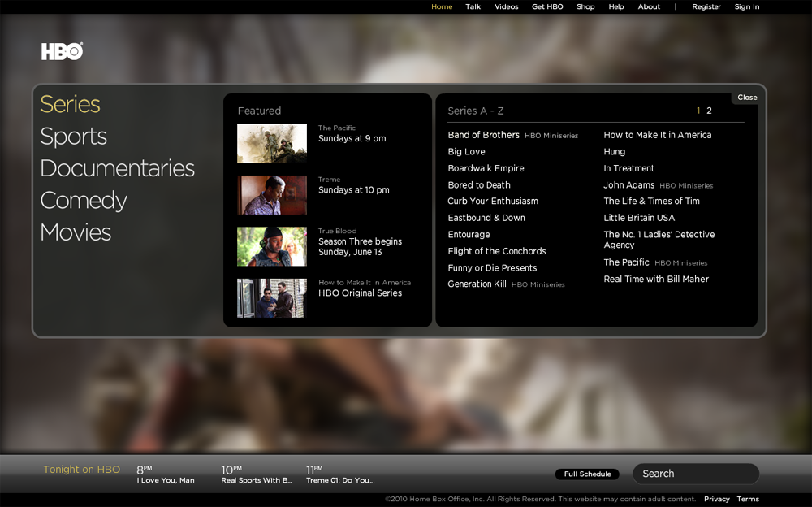Open Little Britain USA series
This screenshot has height=507, width=812.
click(639, 218)
